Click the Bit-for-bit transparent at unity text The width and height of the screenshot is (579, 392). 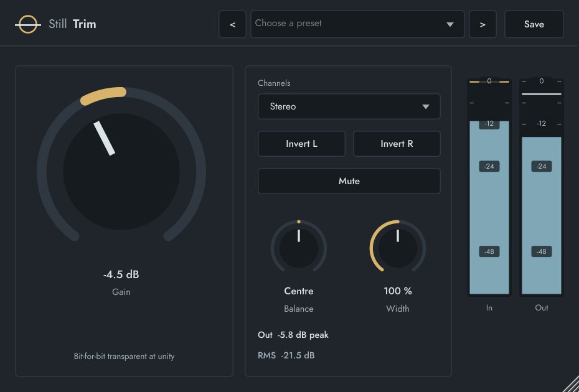coord(124,357)
